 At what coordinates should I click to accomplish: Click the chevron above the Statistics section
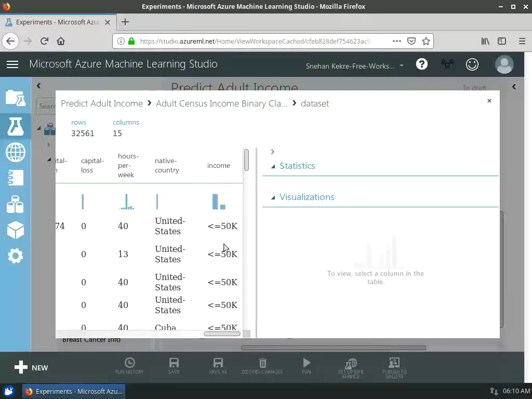click(272, 152)
